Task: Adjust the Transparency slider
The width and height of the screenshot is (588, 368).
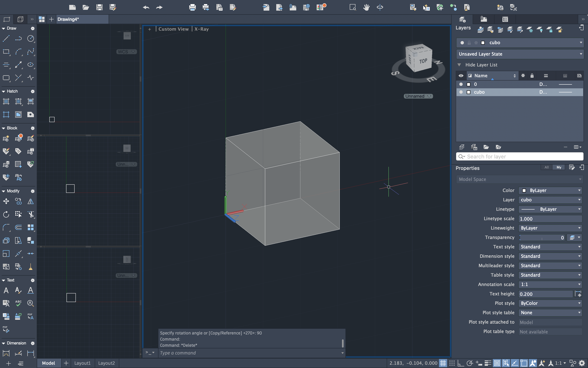Action: coord(542,238)
